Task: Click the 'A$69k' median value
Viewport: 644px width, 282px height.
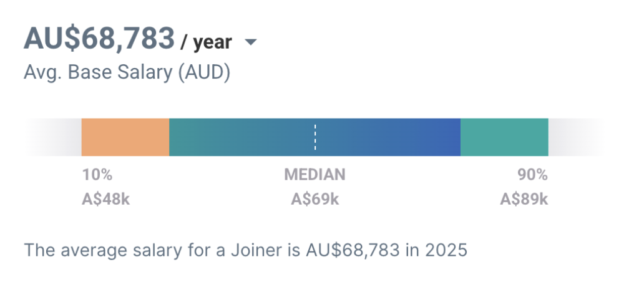Action: click(315, 200)
